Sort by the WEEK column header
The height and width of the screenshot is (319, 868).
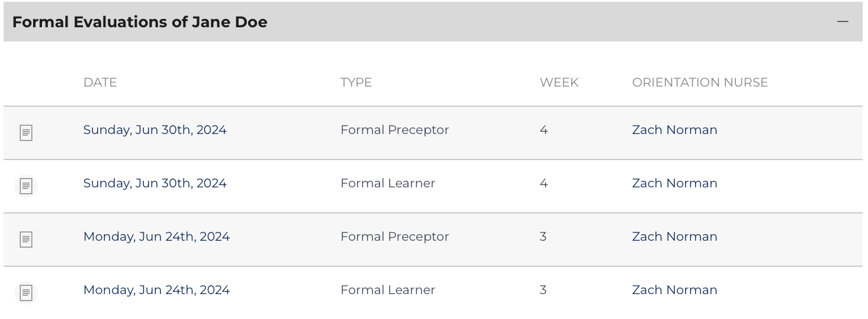coord(559,82)
